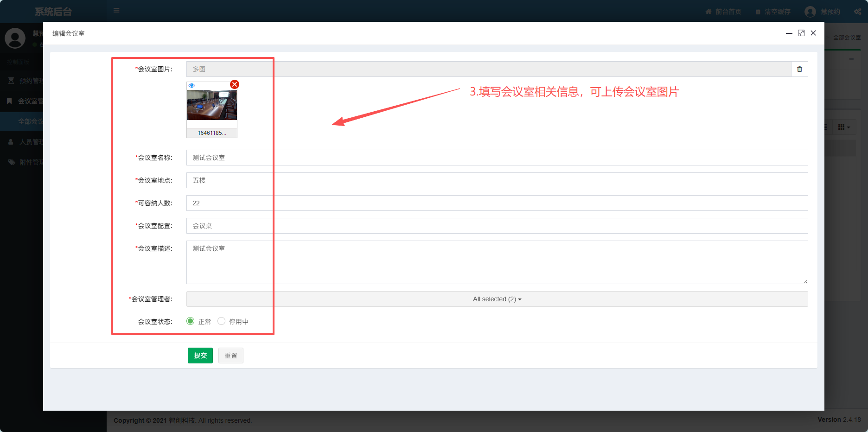Click the user avatar in top bar
The image size is (868, 432).
(x=810, y=12)
